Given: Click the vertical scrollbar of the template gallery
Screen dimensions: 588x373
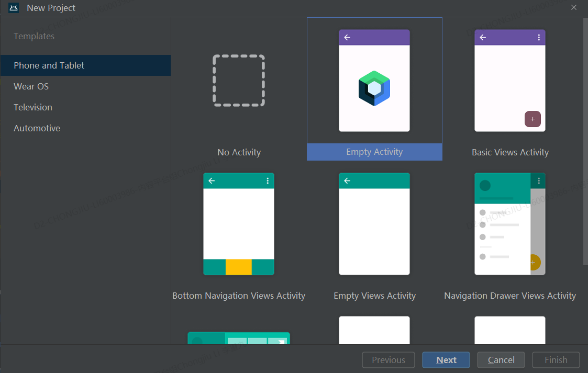Looking at the screenshot, I should point(585,142).
